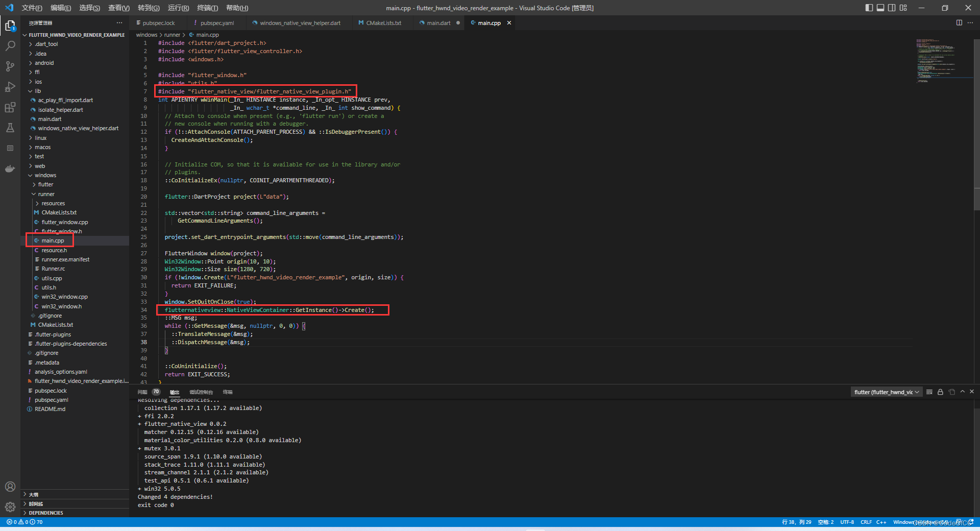Switch to the 终端 terminal panel tab
The image size is (980, 531).
(x=228, y=392)
